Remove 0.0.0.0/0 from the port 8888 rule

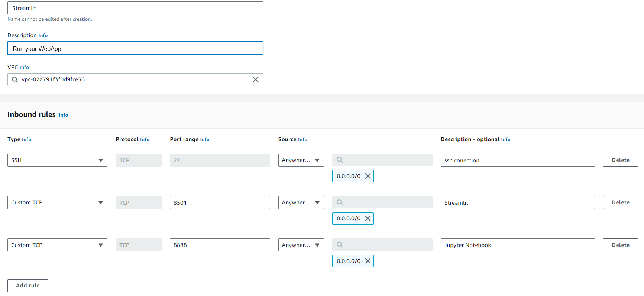[368, 261]
